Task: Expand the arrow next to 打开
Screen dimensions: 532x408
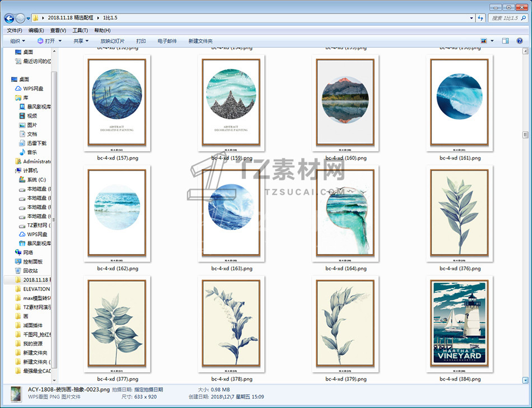Action: click(60, 41)
